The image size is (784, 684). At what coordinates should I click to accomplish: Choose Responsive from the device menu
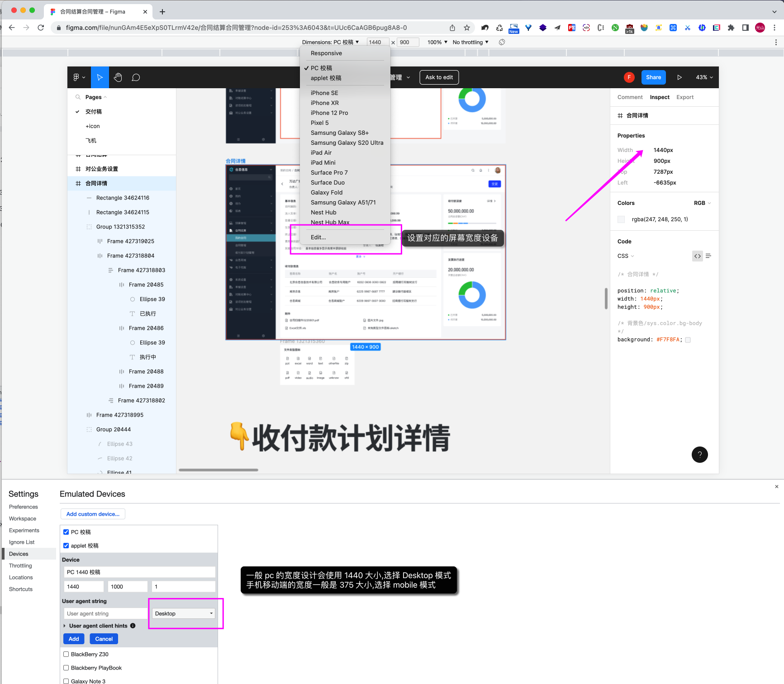tap(327, 53)
